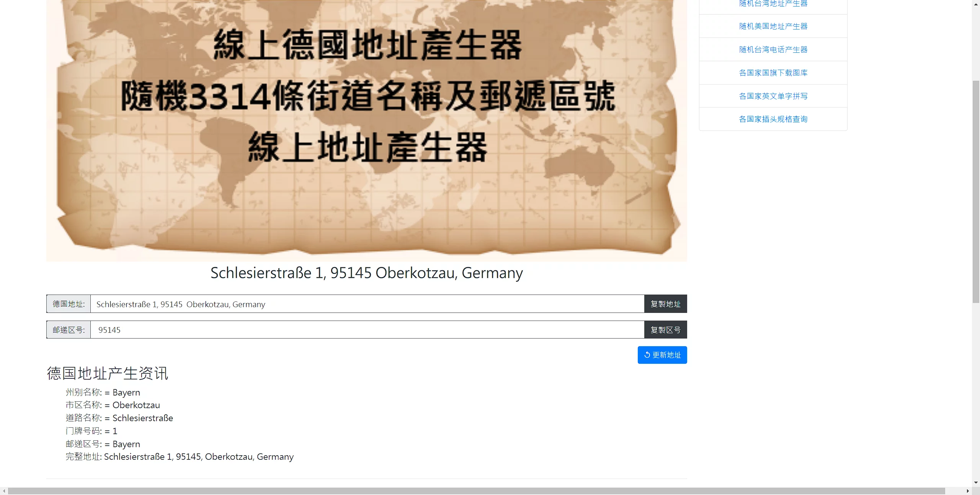Screen dimensions: 980x495
Task: Open the 各国家插头规格查询 link
Action: pos(773,119)
